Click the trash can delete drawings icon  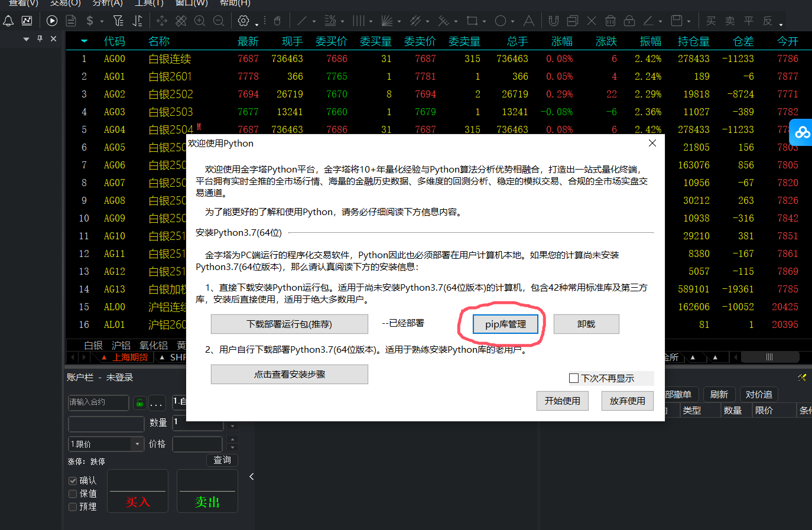coord(610,21)
